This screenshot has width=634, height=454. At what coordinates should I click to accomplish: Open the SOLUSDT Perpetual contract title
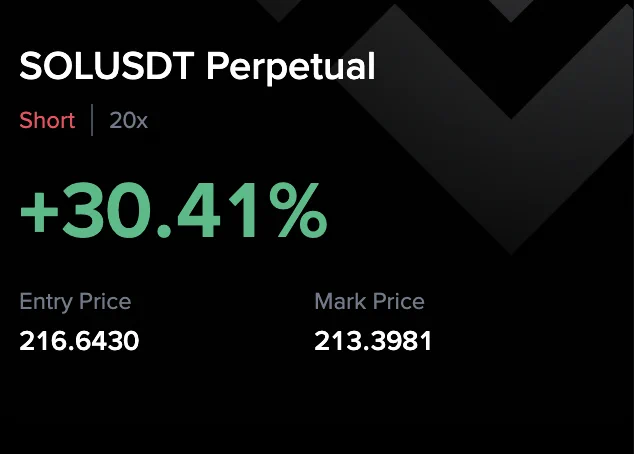point(197,67)
